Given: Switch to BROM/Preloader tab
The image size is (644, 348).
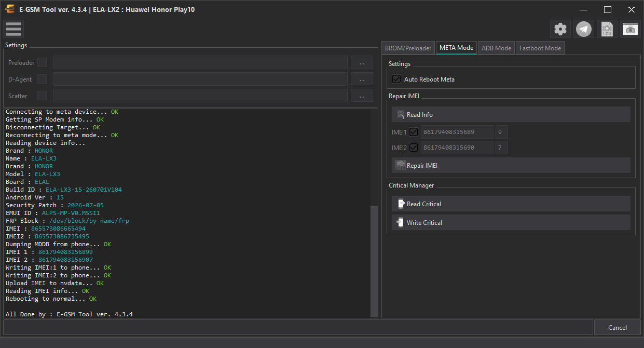Looking at the screenshot, I should (408, 48).
